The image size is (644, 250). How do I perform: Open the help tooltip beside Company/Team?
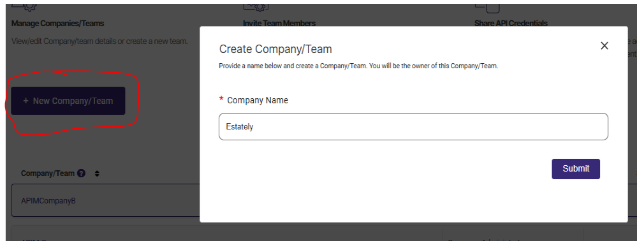[x=82, y=173]
